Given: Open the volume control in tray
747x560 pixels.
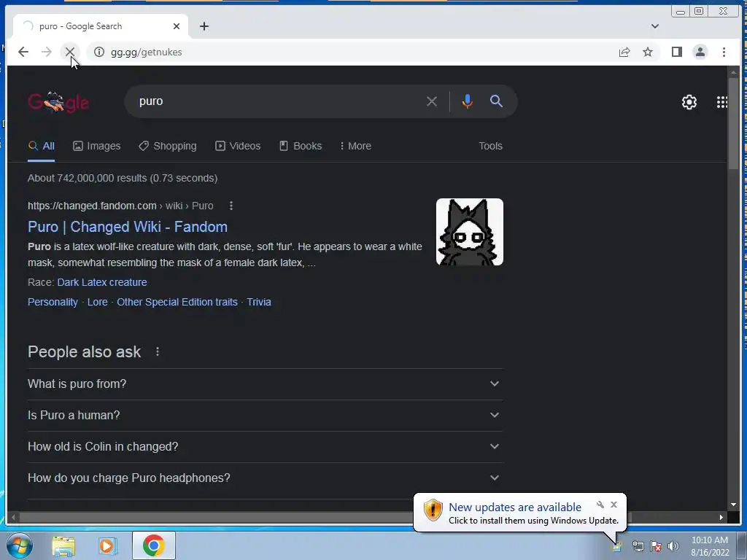Looking at the screenshot, I should [673, 546].
